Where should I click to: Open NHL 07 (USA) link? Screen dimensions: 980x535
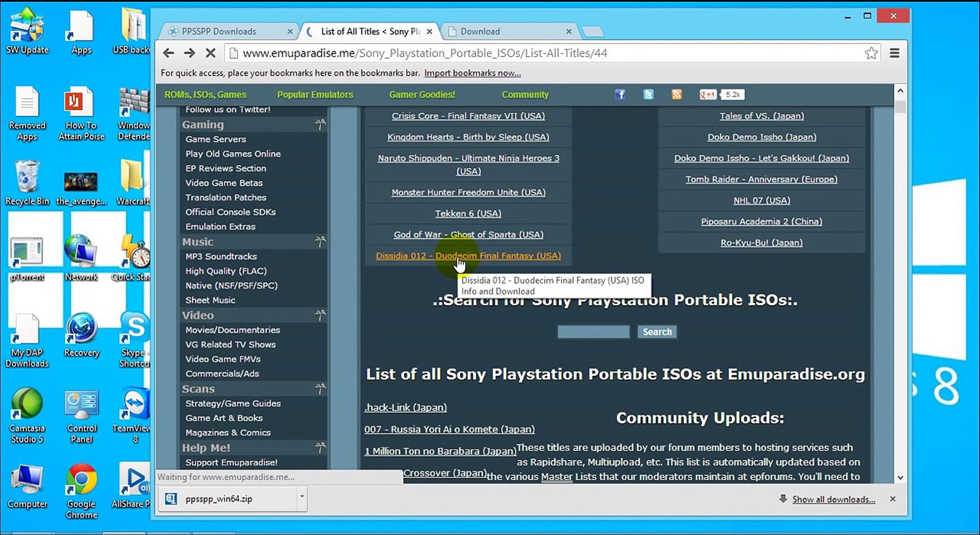click(x=761, y=200)
